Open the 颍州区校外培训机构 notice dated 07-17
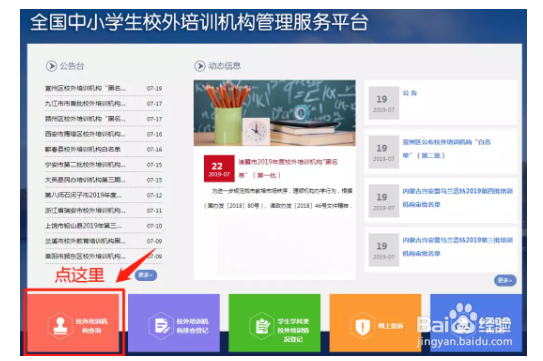Viewport: 543px width, 361px height. click(103, 119)
